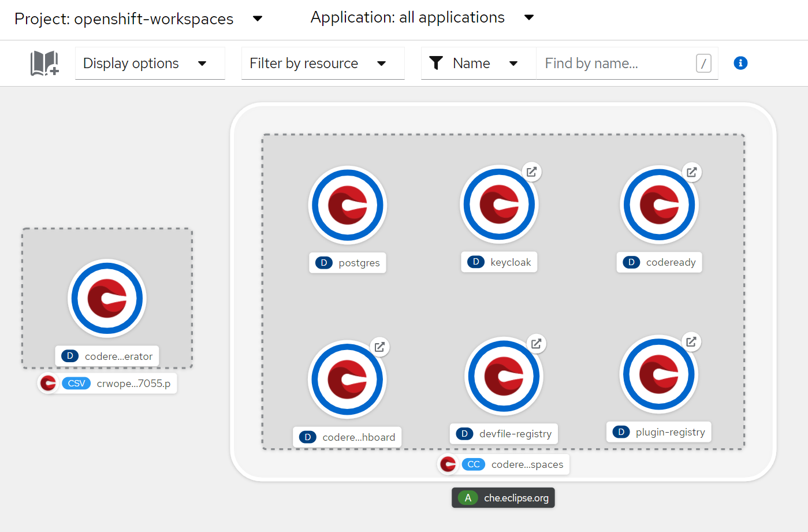808x532 pixels.
Task: Click the codeready label
Action: click(x=659, y=262)
